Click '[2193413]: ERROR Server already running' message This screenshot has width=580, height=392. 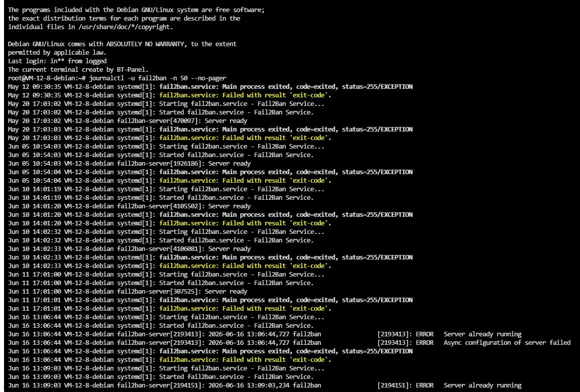[x=449, y=334]
